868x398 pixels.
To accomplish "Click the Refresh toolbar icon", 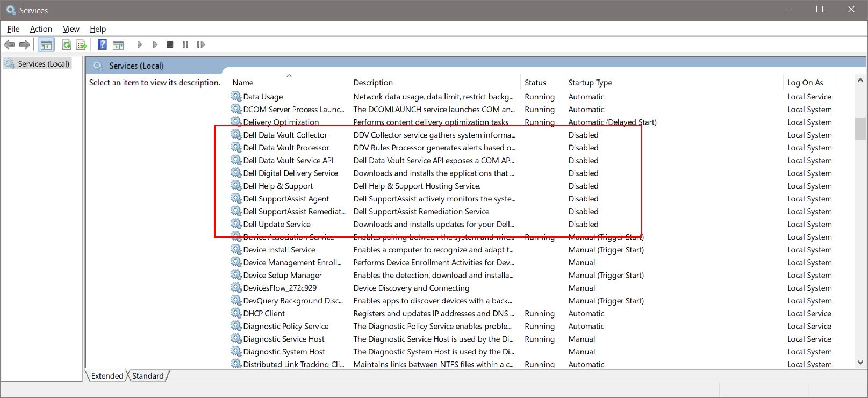I will point(66,45).
